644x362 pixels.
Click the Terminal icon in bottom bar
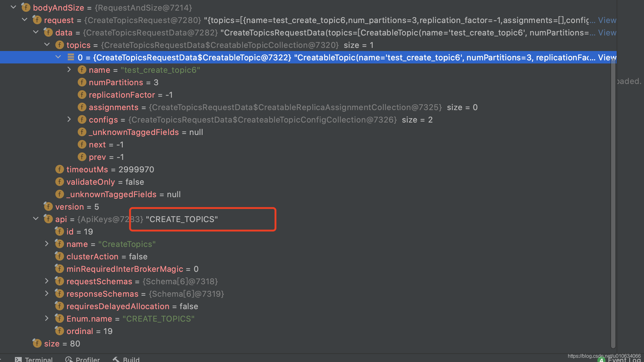18,360
